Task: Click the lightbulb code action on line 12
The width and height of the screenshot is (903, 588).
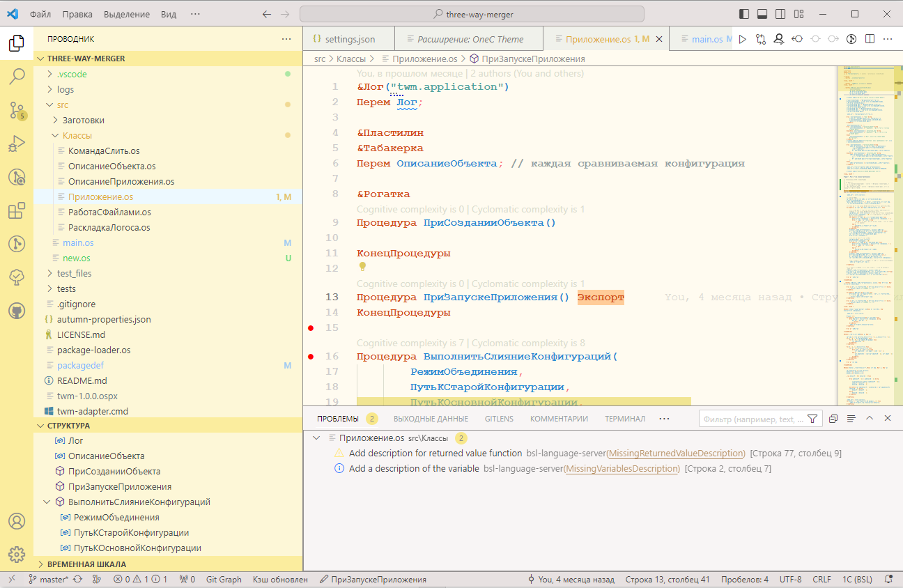Action: (x=362, y=266)
